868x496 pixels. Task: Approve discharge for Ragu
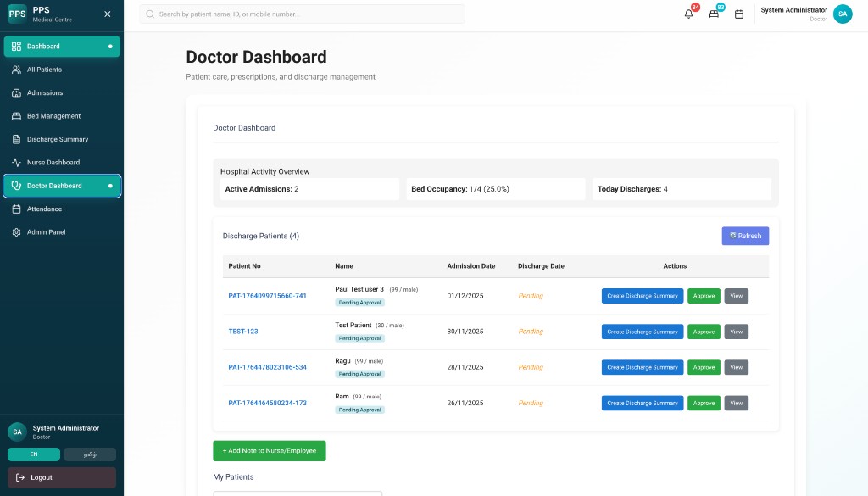[704, 368]
